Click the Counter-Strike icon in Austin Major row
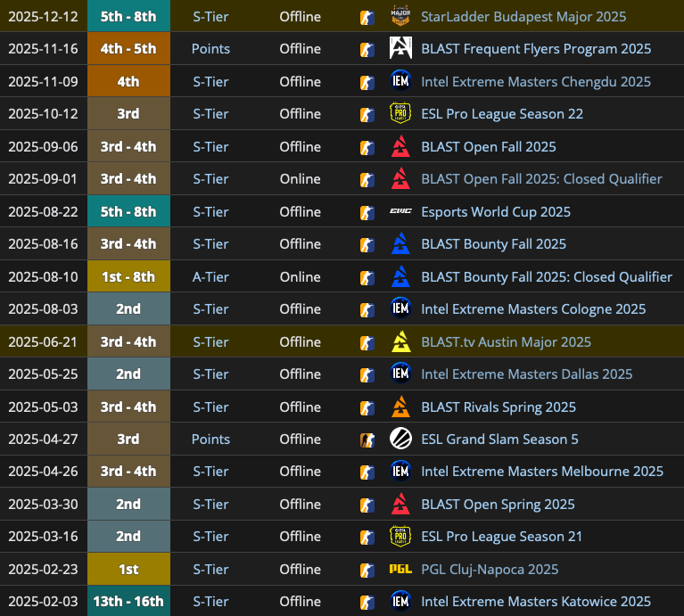The width and height of the screenshot is (684, 616). coord(367,343)
